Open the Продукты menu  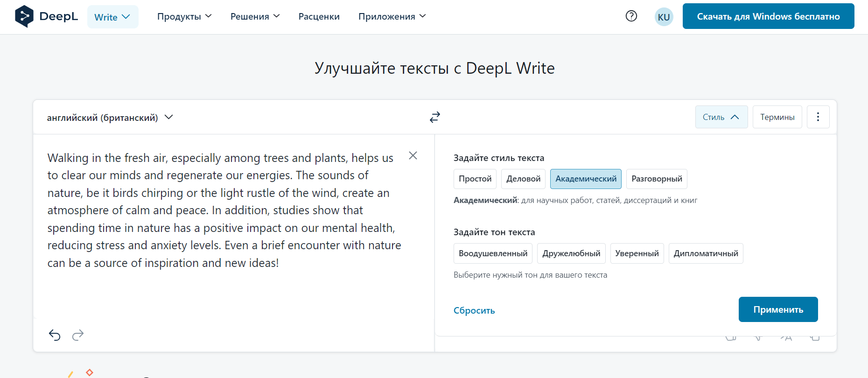[x=184, y=17]
